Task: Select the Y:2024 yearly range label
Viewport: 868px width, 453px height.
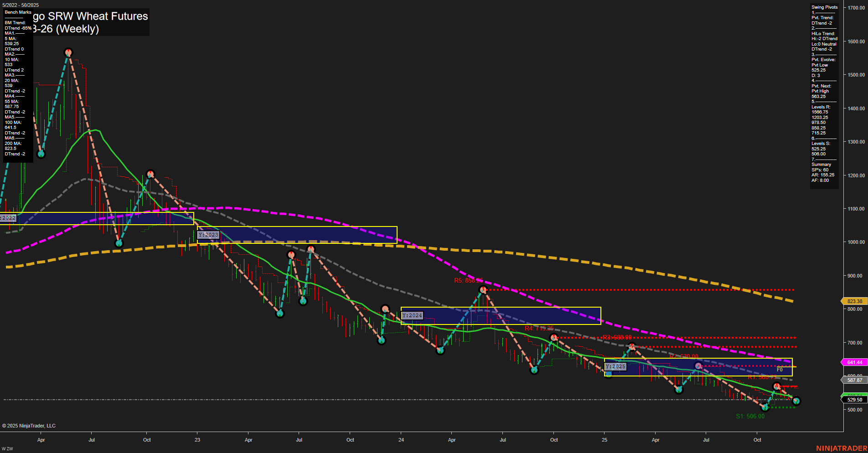Action: pos(412,315)
